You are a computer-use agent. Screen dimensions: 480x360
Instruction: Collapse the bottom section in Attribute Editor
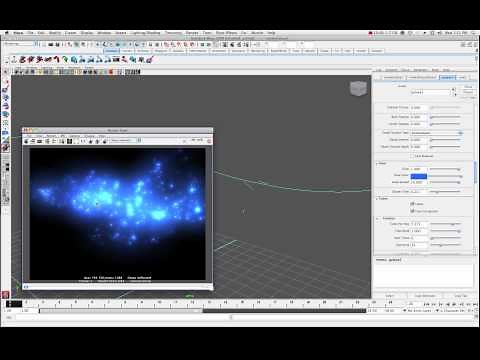[x=378, y=218]
